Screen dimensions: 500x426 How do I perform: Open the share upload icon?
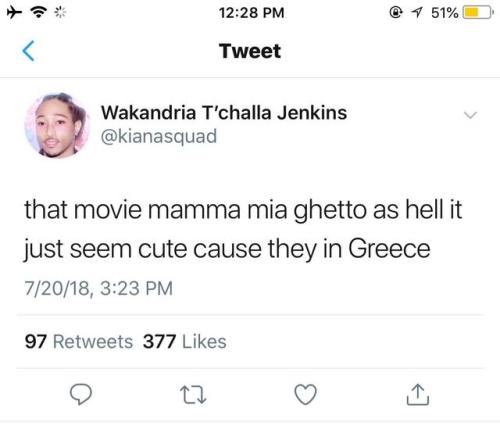(x=418, y=394)
